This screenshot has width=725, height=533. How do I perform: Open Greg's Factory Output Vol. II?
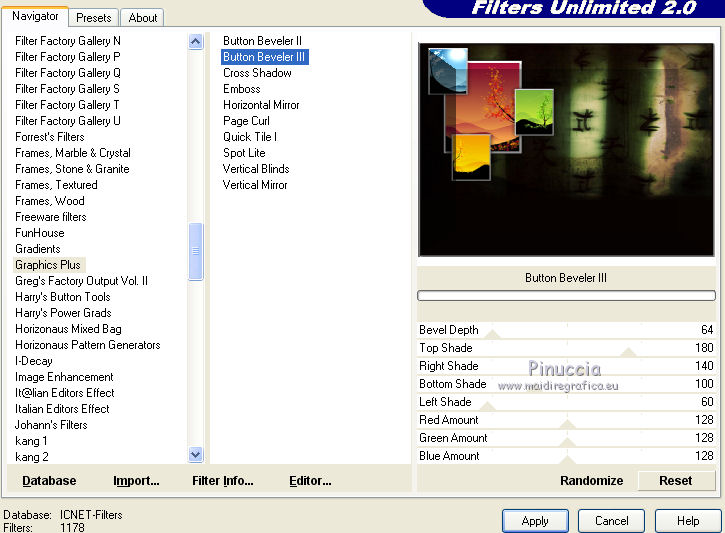[81, 281]
